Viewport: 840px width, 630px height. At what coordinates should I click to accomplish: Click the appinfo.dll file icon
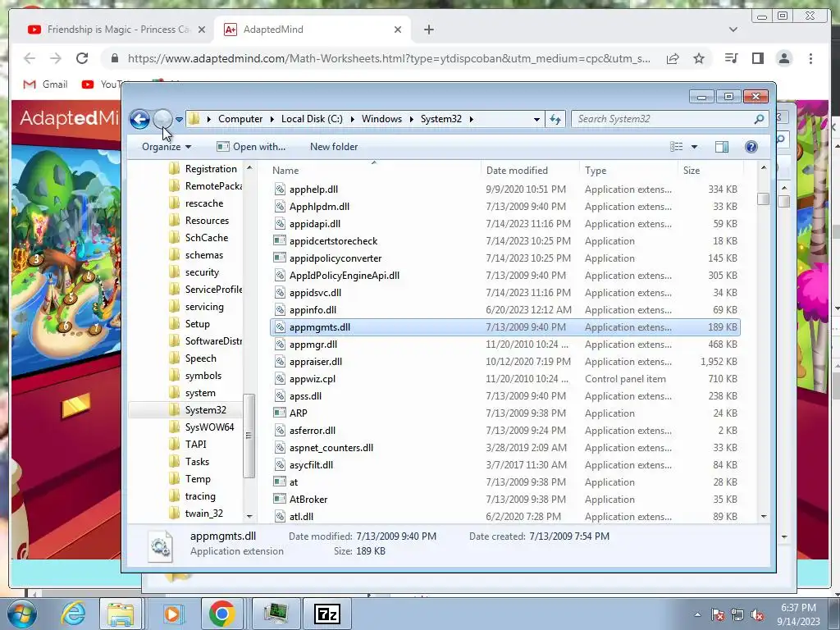[x=280, y=309]
